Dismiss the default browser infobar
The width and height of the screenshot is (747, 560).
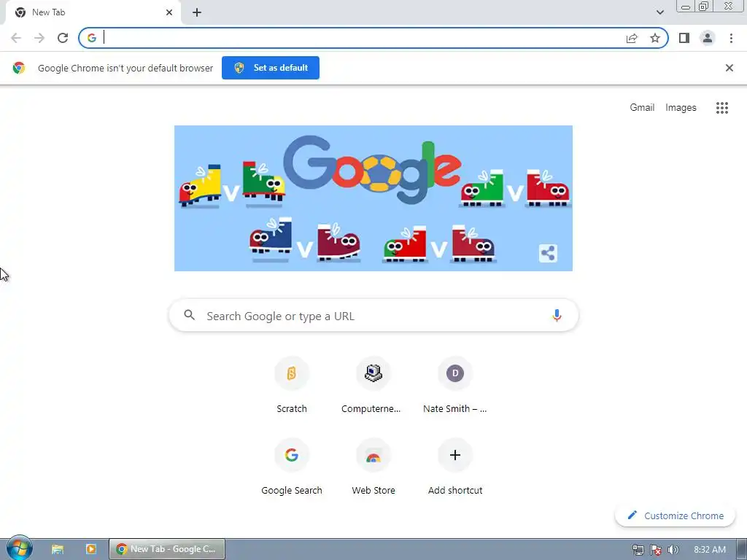point(729,68)
